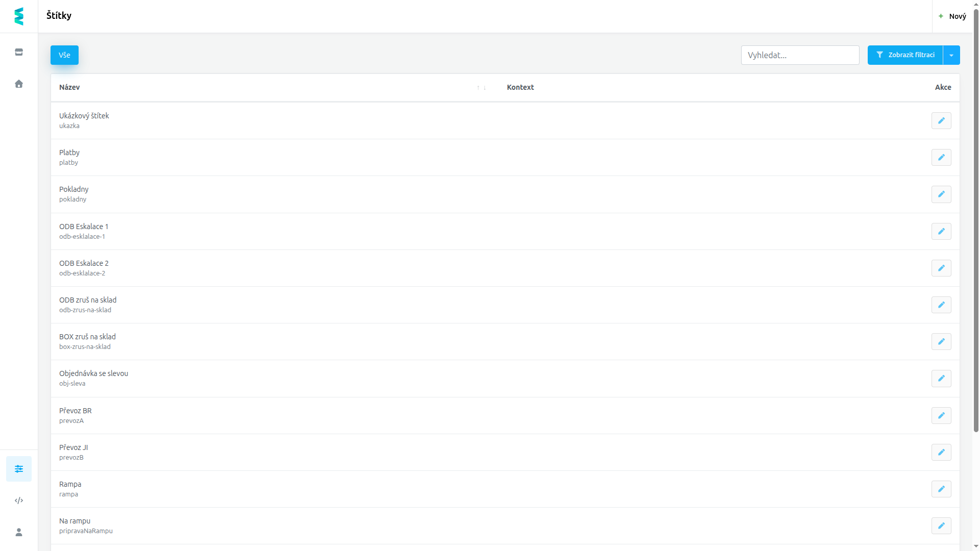Create a new label with Nový button
Screen dimensions: 980x551
(x=952, y=16)
